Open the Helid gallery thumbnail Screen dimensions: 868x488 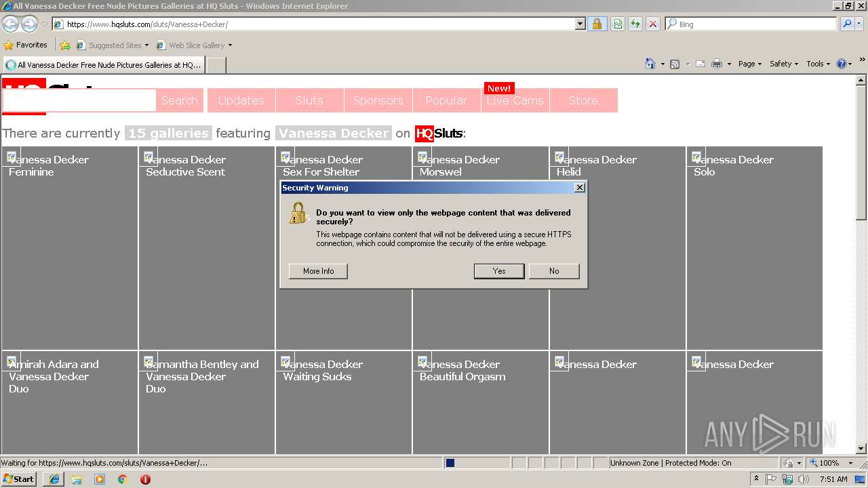[x=618, y=248]
